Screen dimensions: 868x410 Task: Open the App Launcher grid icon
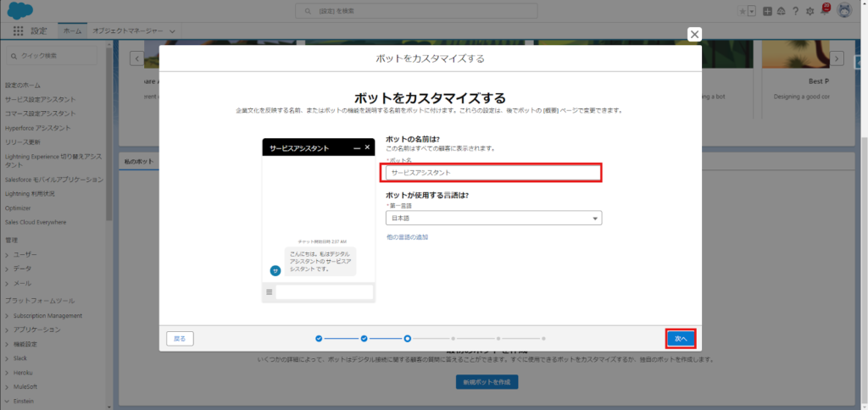(19, 31)
